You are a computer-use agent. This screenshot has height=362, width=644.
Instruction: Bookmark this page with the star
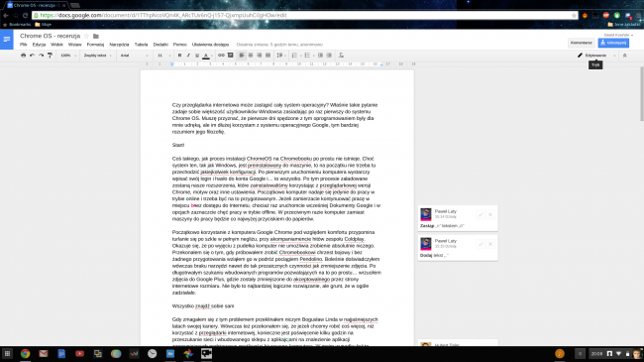point(574,15)
